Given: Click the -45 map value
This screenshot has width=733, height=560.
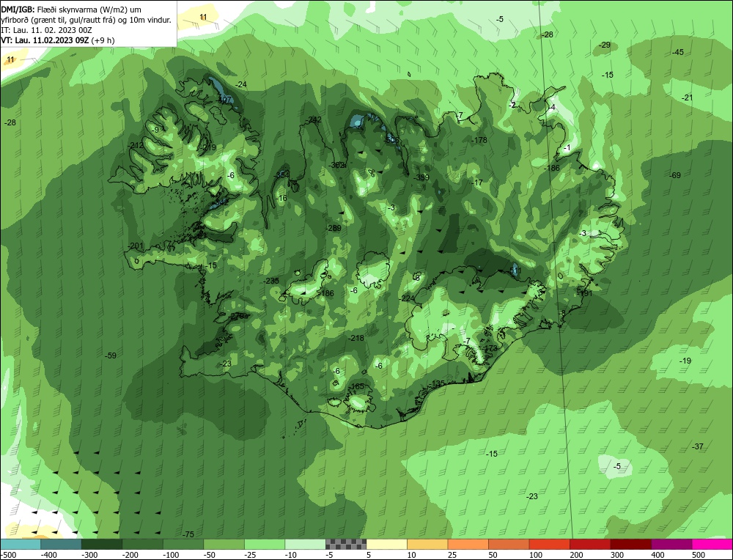Looking at the screenshot, I should click(678, 52).
